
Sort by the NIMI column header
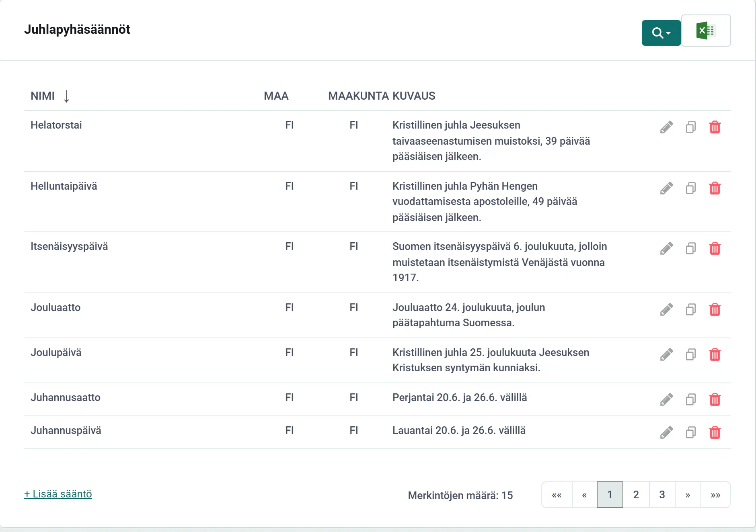[x=43, y=96]
